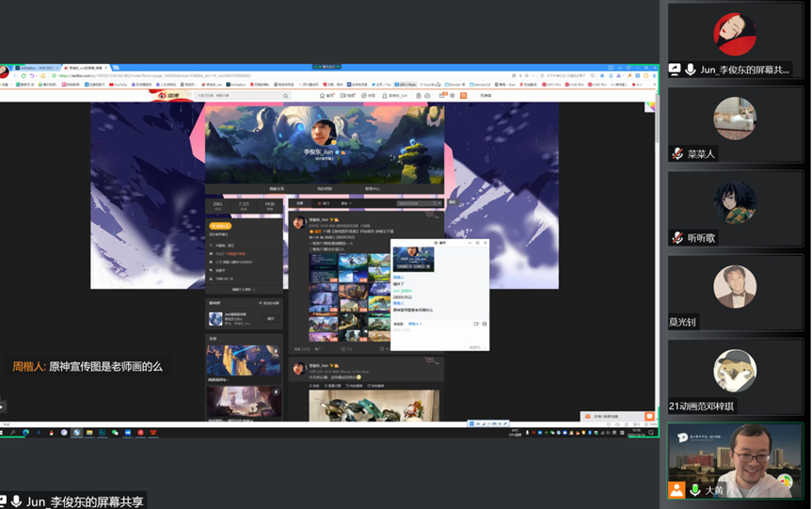Click the Jun_李俊东 participant tile
Viewport: 812px width, 509px height.
click(x=734, y=40)
